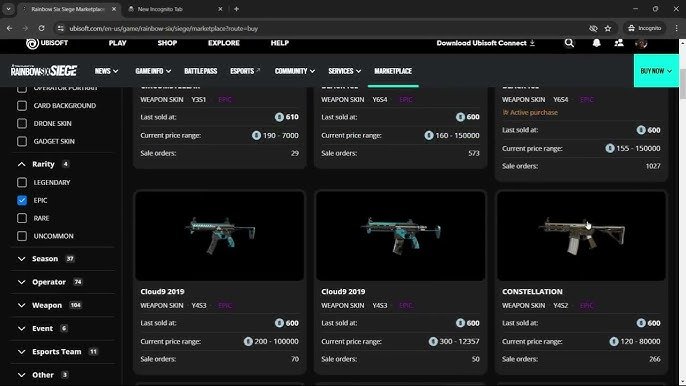Click the BUY NOW button
686x386 pixels.
coord(656,71)
